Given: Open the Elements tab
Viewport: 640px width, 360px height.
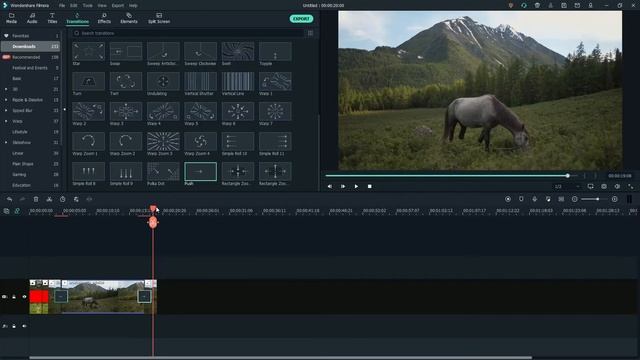Looking at the screenshot, I should pyautogui.click(x=129, y=18).
